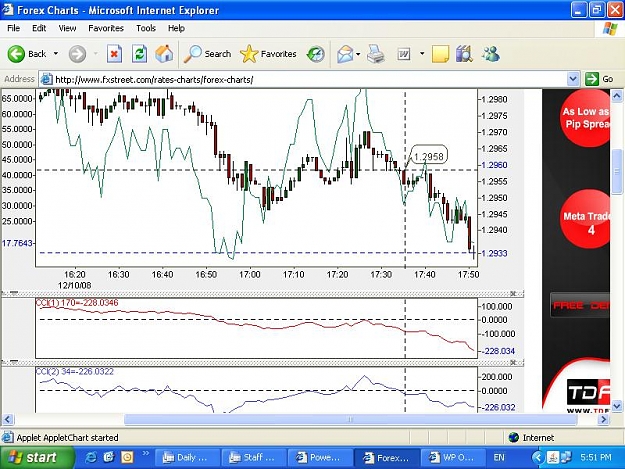
Task: Expand the address bar dropdown
Action: pos(573,79)
